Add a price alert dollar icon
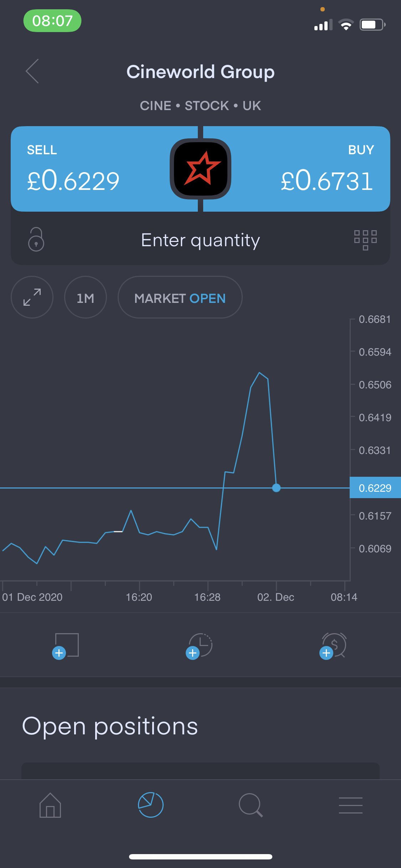 pyautogui.click(x=333, y=646)
